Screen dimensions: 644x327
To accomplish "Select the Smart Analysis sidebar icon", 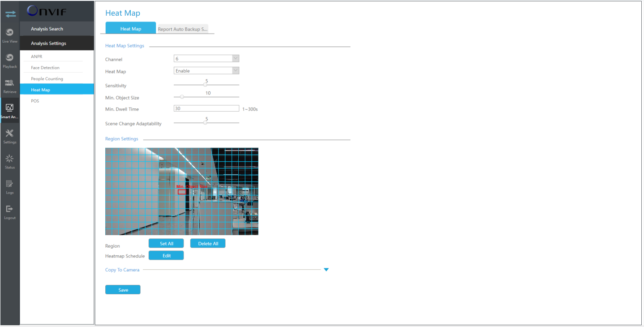I will click(x=10, y=110).
